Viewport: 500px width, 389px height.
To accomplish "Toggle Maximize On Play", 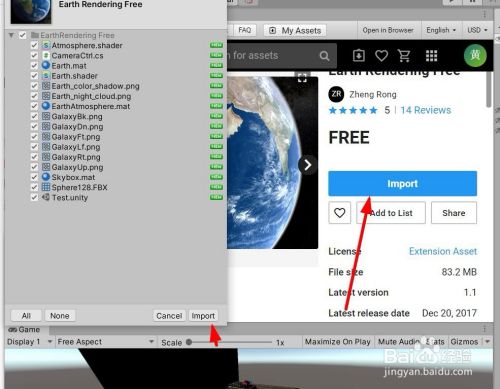I will click(338, 342).
